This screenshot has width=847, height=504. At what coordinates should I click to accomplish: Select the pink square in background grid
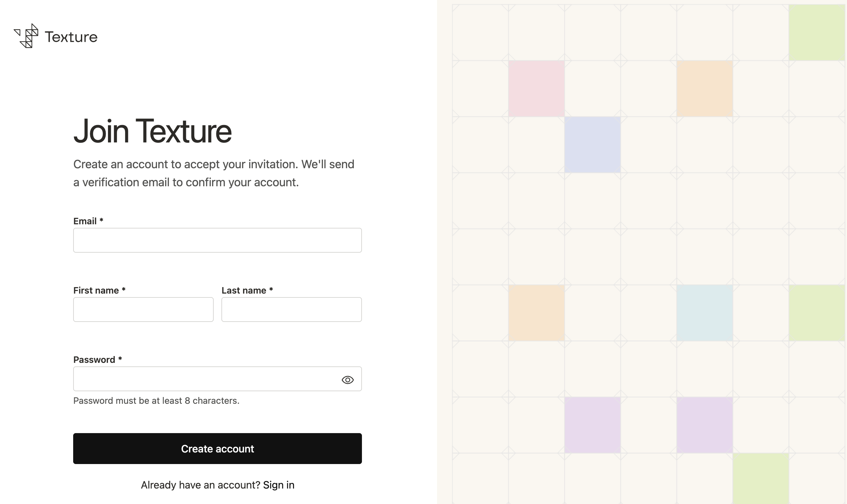click(x=537, y=89)
